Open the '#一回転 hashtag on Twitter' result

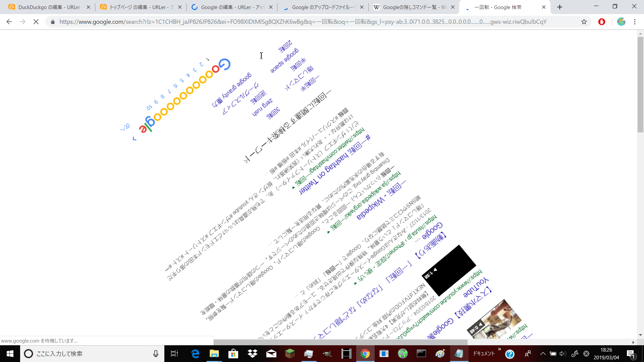coord(335,164)
